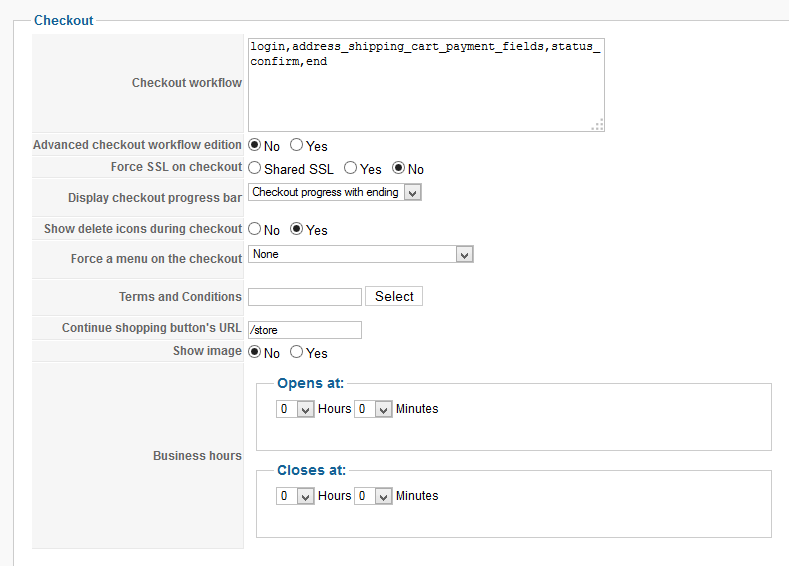Expand the Force a menu dropdown
The image size is (789, 566).
360,255
